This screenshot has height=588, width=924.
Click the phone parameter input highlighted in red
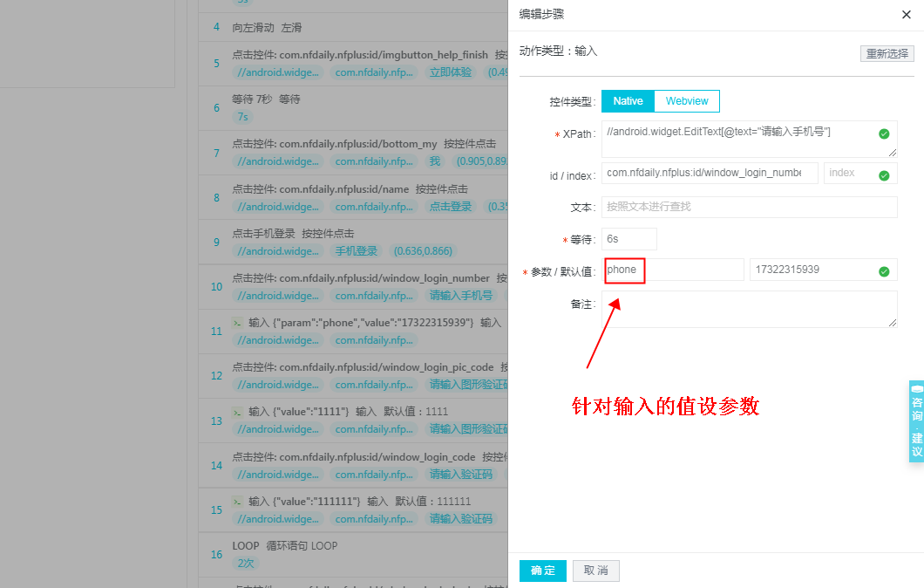click(624, 270)
